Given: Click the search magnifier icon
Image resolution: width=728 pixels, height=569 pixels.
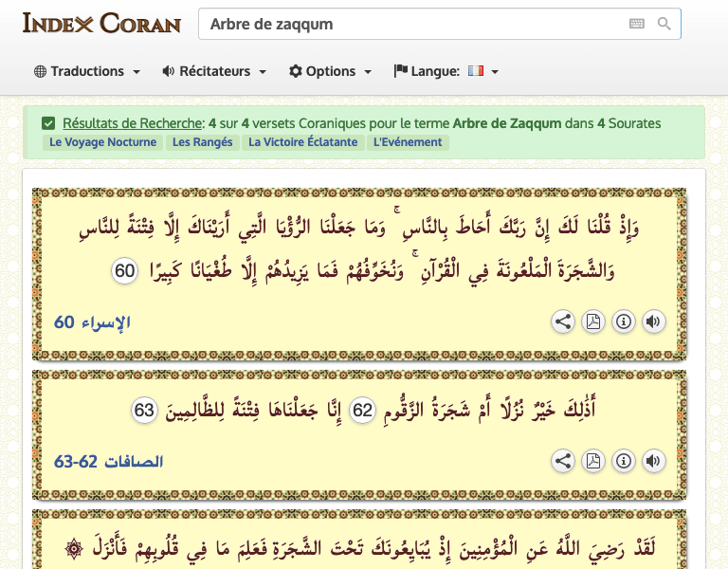Looking at the screenshot, I should tap(664, 24).
